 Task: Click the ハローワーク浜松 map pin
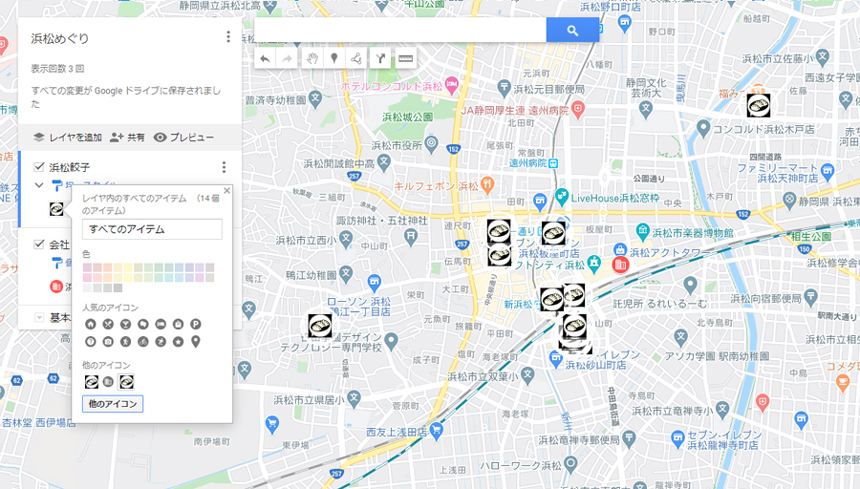[x=570, y=465]
